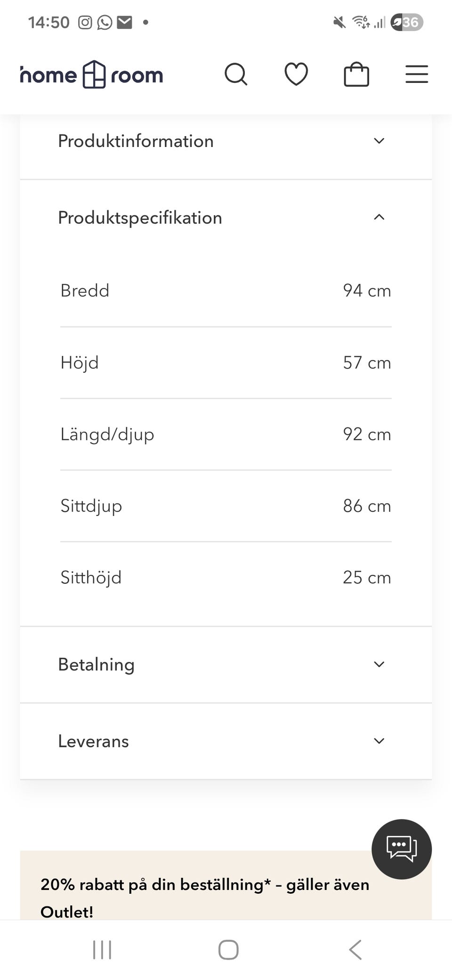Image resolution: width=452 pixels, height=980 pixels.
Task: Collapse the Produktspecifikation section chevron
Action: pos(379,217)
